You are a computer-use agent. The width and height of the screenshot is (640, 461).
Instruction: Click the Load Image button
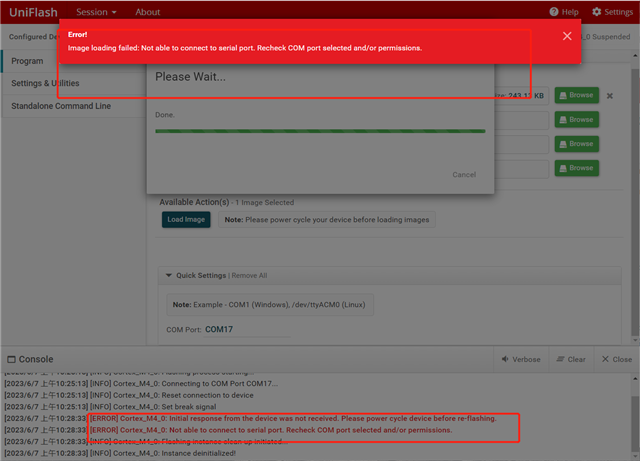click(186, 220)
